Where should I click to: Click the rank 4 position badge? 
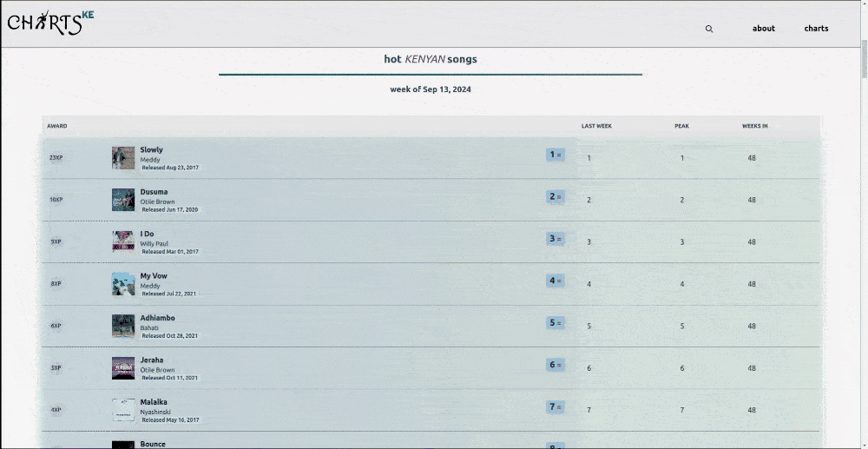click(x=555, y=281)
